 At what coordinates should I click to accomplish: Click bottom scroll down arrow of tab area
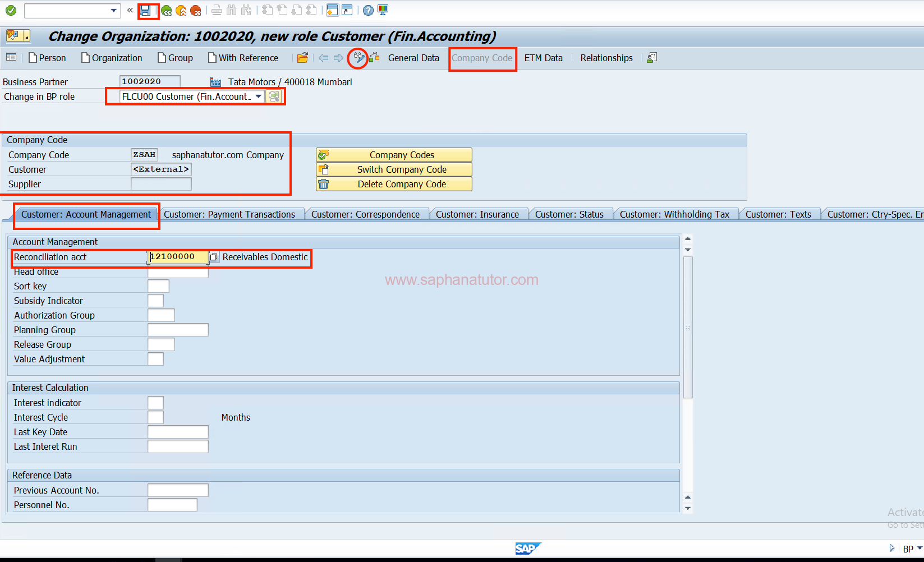688,508
